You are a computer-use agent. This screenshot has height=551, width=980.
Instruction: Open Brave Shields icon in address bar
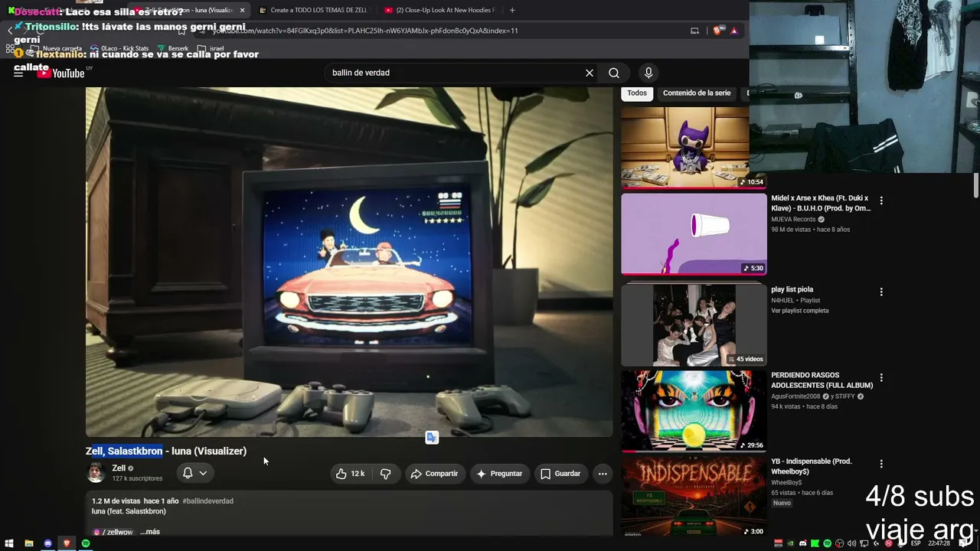[717, 31]
